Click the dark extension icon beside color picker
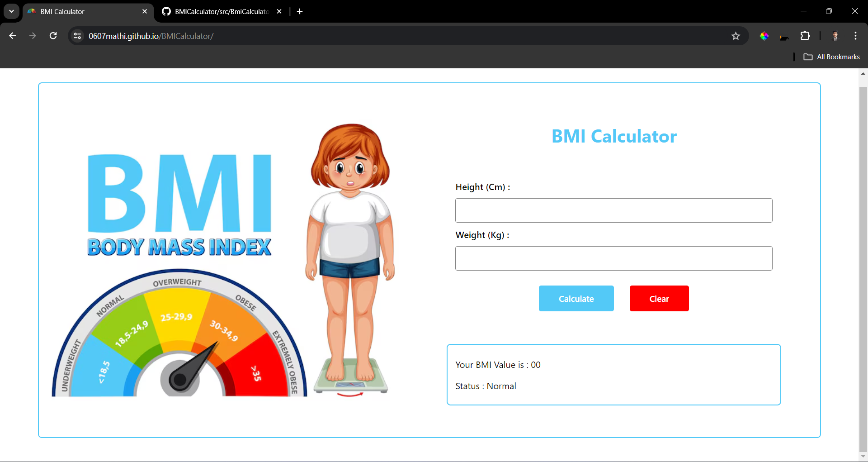This screenshot has height=462, width=868. 784,38
